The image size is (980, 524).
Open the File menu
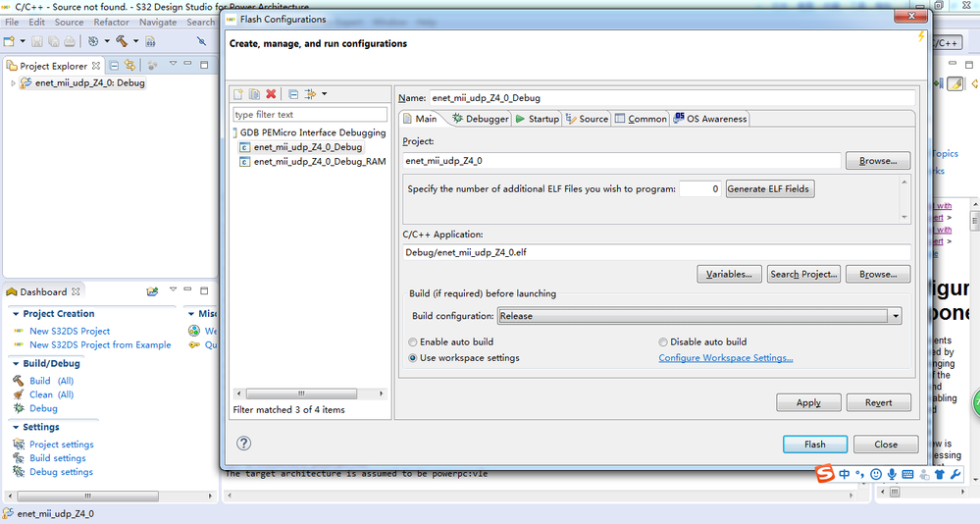coord(12,22)
